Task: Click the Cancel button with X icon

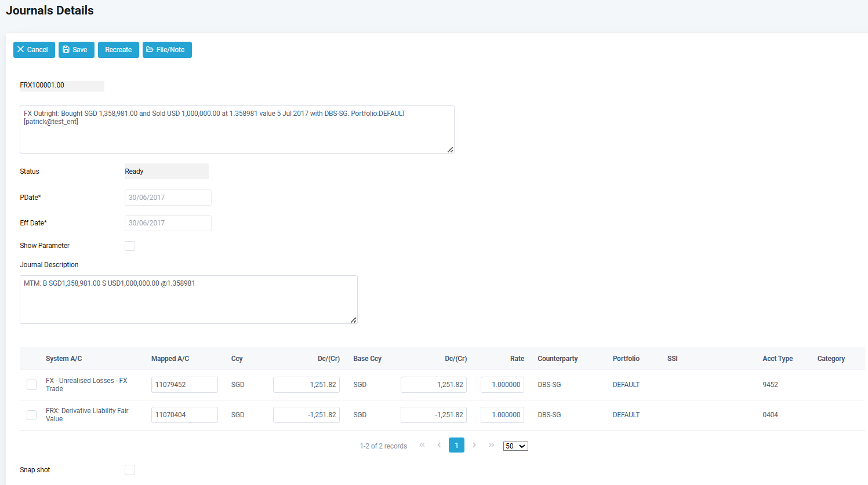Action: click(34, 50)
